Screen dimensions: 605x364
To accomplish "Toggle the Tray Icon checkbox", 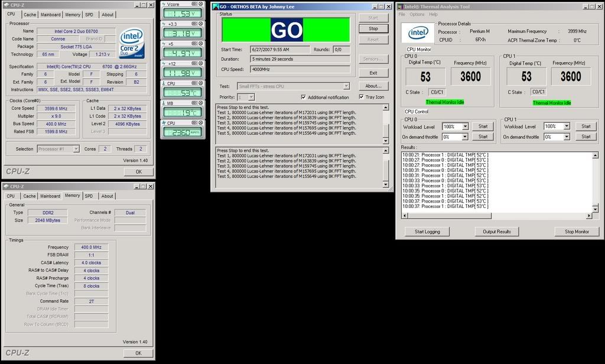I will [361, 97].
